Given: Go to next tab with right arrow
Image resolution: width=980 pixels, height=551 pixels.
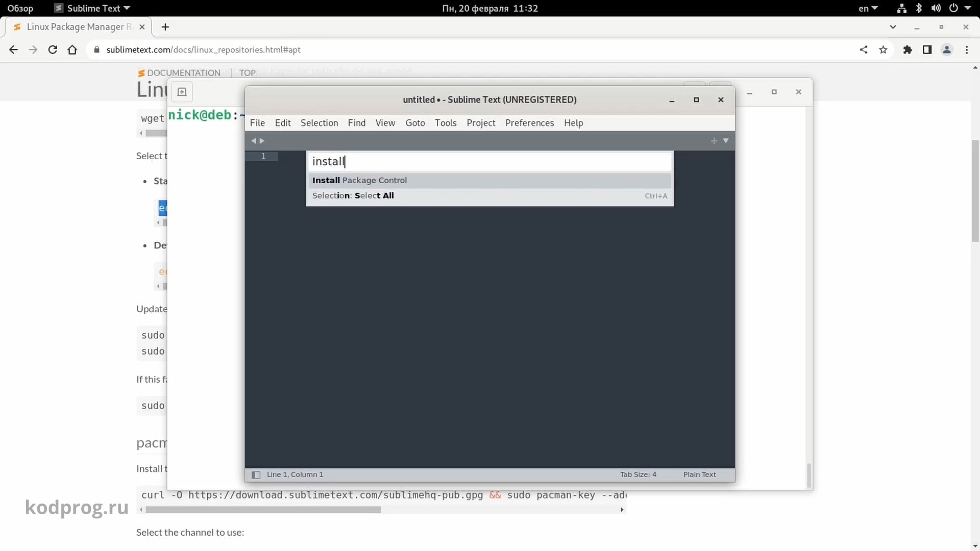Looking at the screenshot, I should (262, 141).
